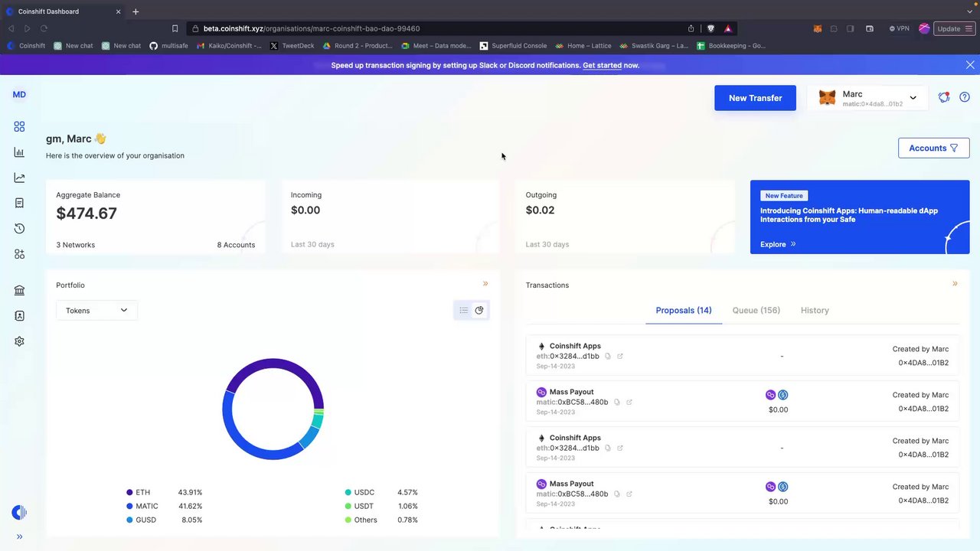The width and height of the screenshot is (980, 551).
Task: Open the Accounts filter button
Action: [933, 148]
